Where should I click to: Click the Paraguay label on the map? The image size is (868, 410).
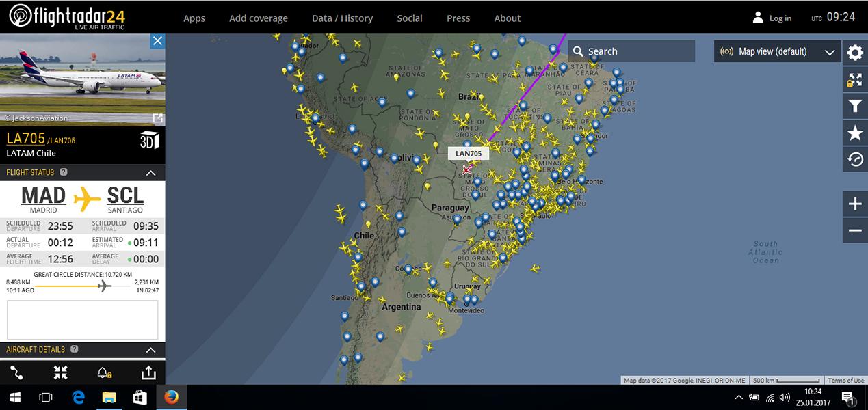tap(450, 208)
